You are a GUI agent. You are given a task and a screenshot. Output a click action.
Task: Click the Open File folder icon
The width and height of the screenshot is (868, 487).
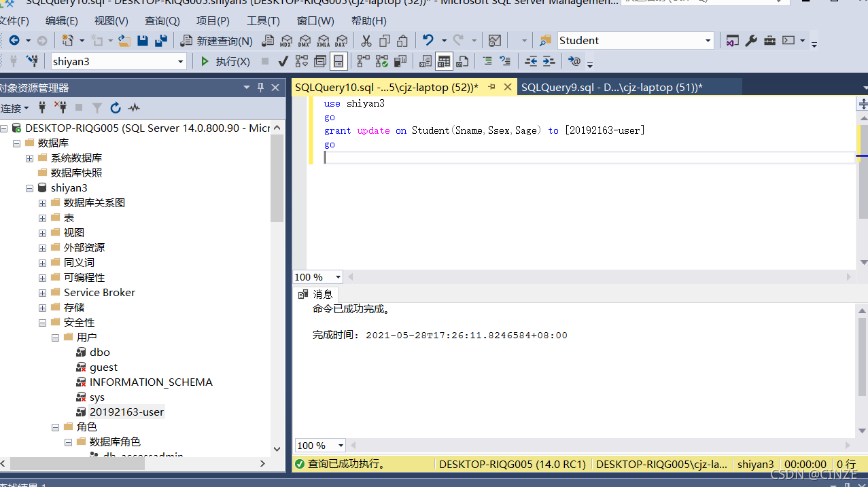click(x=124, y=41)
